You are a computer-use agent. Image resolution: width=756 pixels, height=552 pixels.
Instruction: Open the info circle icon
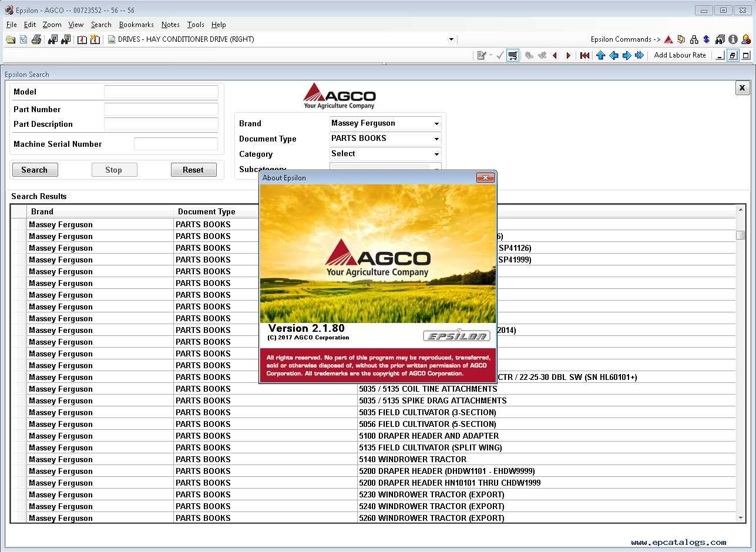point(733,39)
